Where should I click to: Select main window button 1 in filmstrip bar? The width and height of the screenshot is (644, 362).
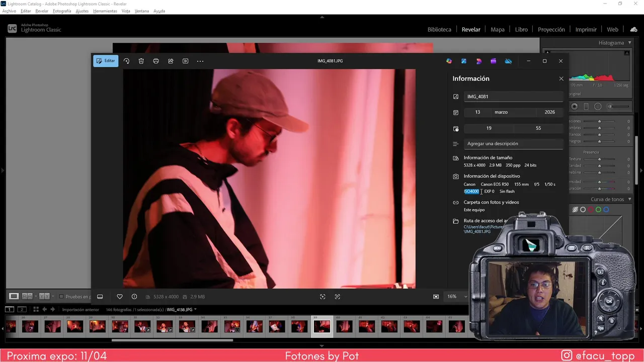pyautogui.click(x=10, y=309)
